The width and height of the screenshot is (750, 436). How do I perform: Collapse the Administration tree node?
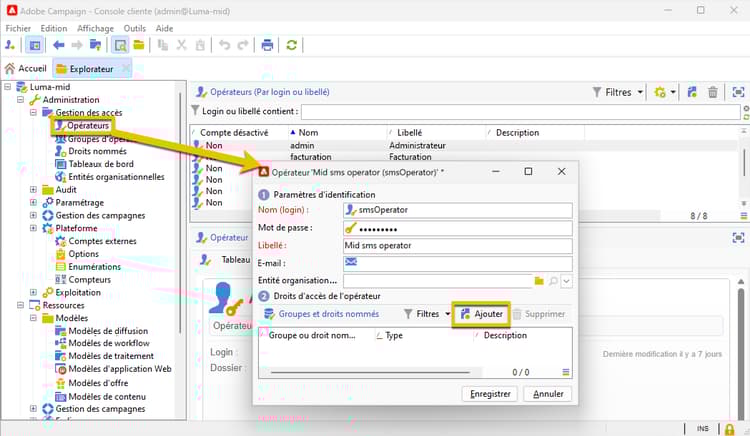tap(21, 100)
